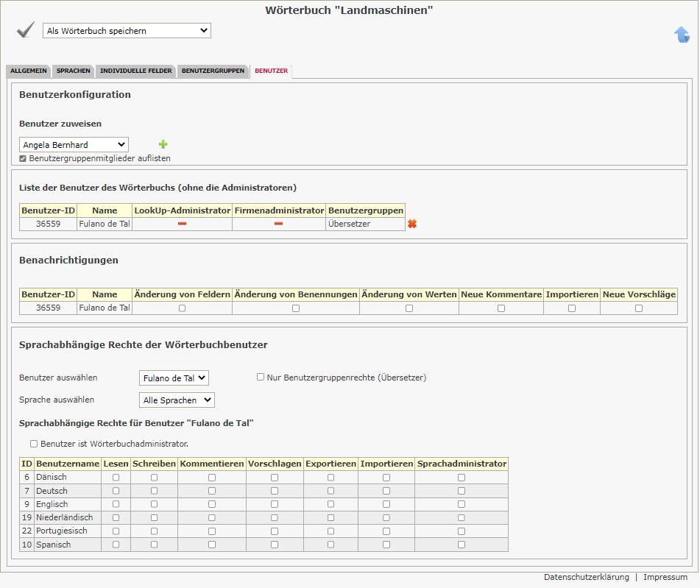Image resolution: width=700 pixels, height=588 pixels.
Task: Go to the Individuelle Felder tab
Action: pyautogui.click(x=135, y=71)
